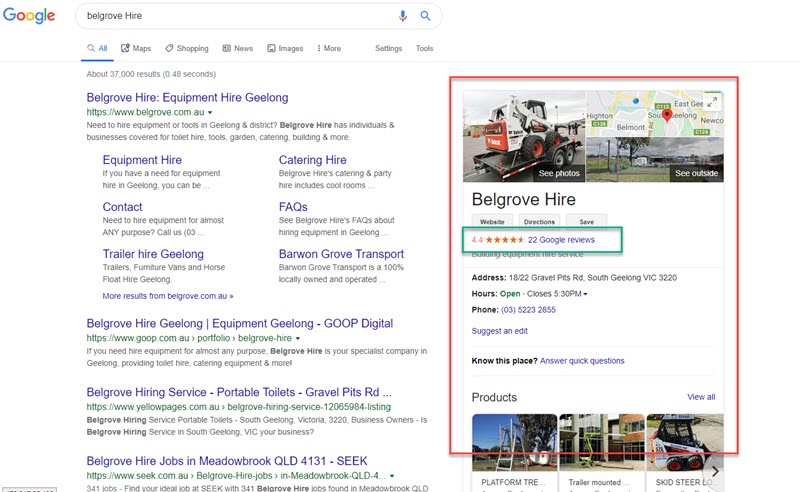800x492 pixels.
Task: Open the belgrove.com.au URL dropdown arrow
Action: point(210,114)
